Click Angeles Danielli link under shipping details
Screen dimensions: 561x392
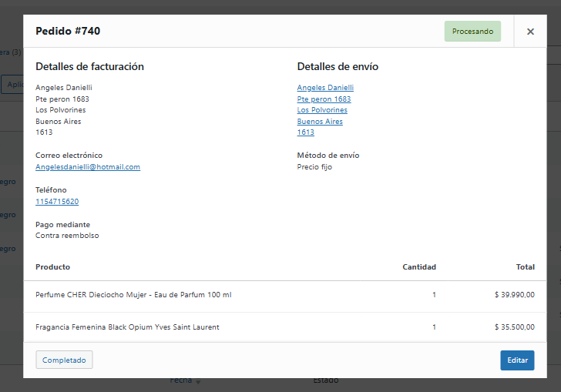click(x=325, y=88)
